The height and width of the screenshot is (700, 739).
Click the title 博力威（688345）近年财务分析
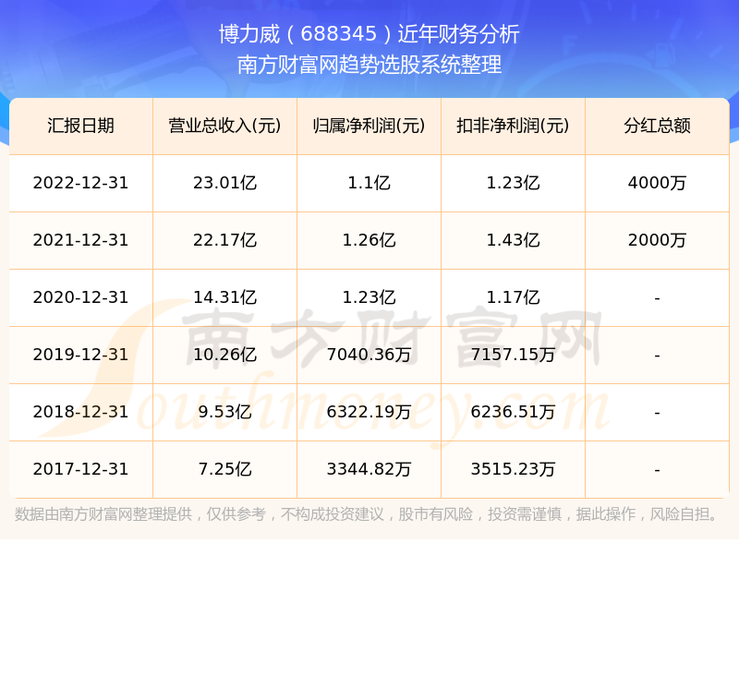[x=369, y=34]
